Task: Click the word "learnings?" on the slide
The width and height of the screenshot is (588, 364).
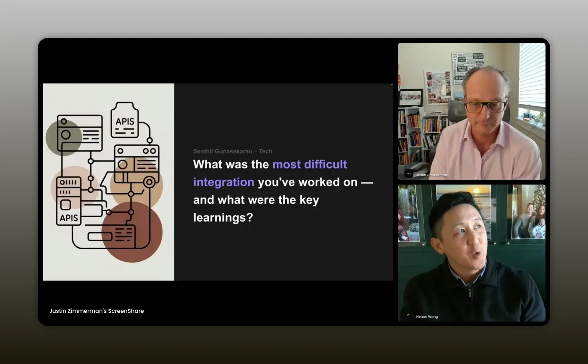Action: pyautogui.click(x=223, y=217)
